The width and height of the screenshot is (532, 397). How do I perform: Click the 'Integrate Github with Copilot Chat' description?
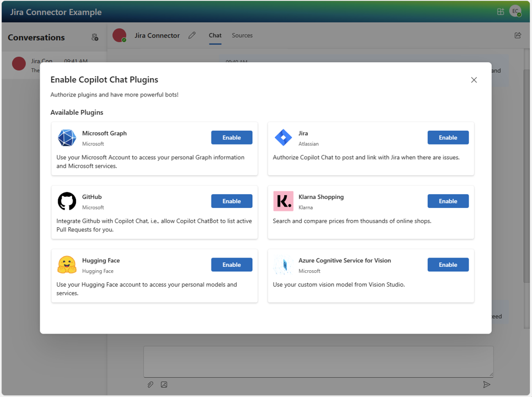(154, 225)
